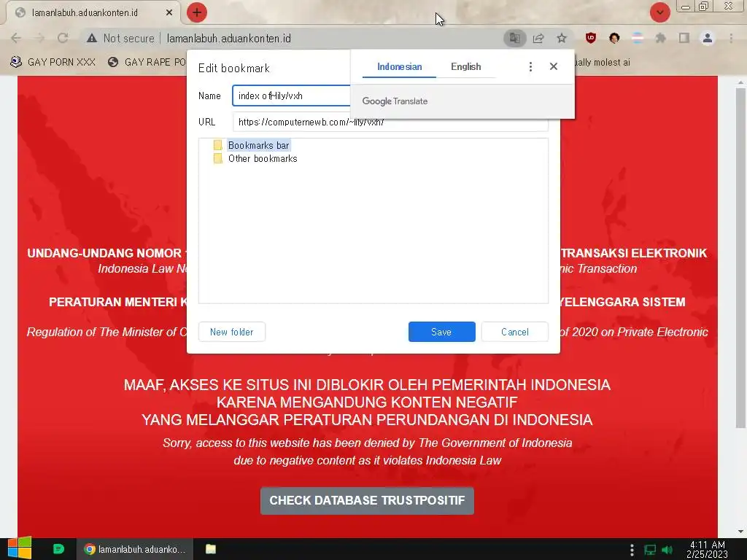The height and width of the screenshot is (560, 747).
Task: Cancel the Edit bookmark dialog
Action: [515, 332]
